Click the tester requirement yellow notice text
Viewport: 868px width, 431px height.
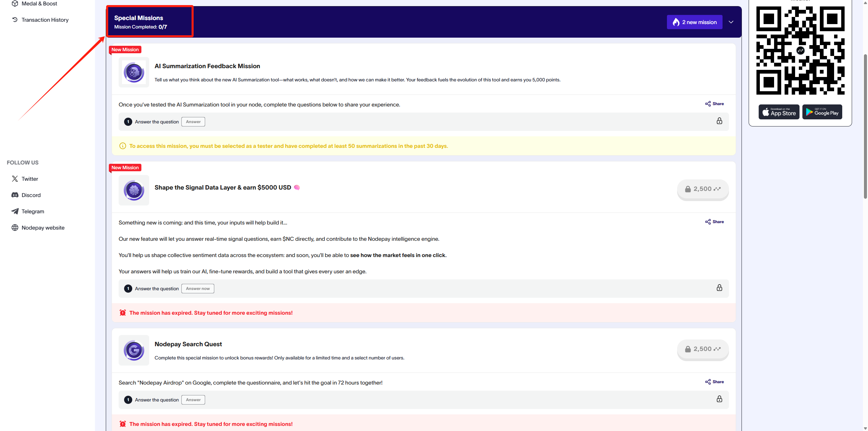click(x=289, y=146)
